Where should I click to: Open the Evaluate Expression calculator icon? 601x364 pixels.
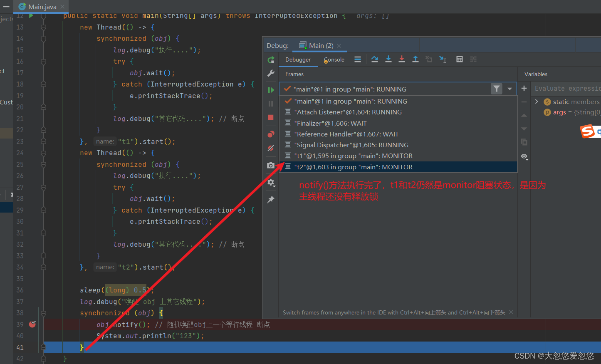pos(460,59)
